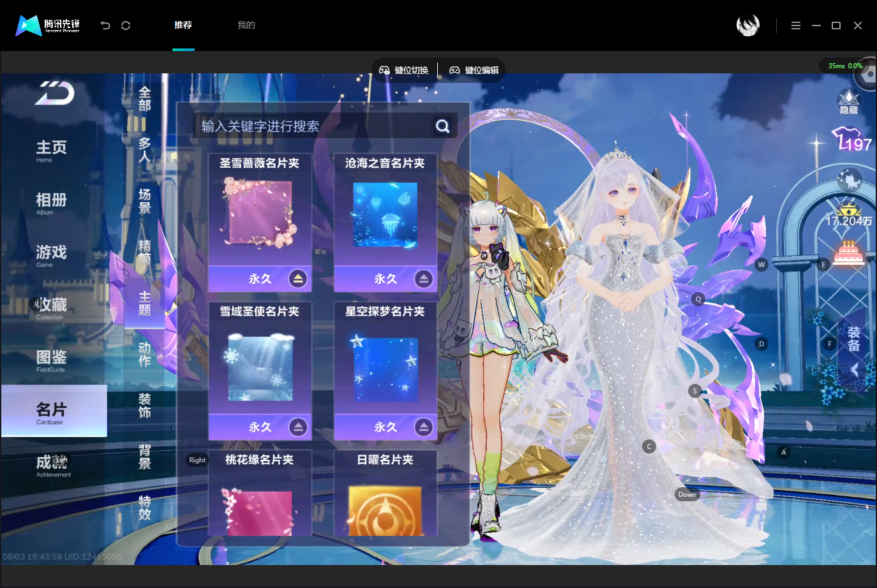
Task: Click the S virtual key marker
Action: click(695, 391)
